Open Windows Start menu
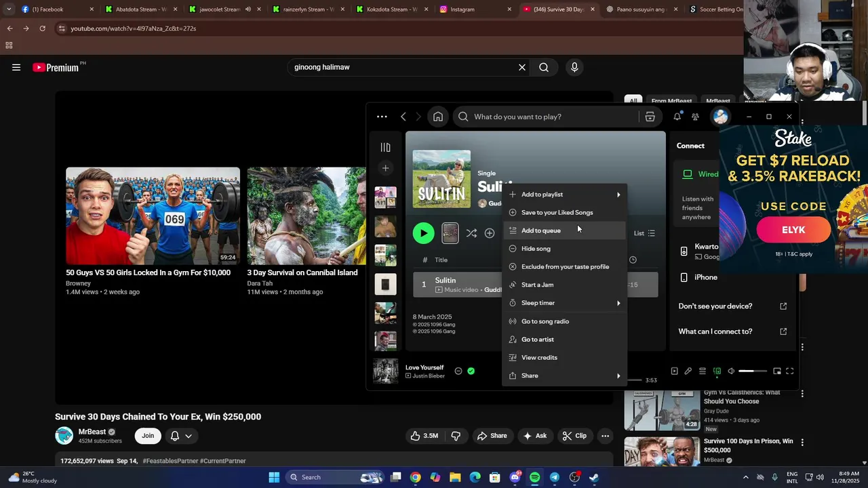Screen dimensions: 868x488 (x=274, y=477)
